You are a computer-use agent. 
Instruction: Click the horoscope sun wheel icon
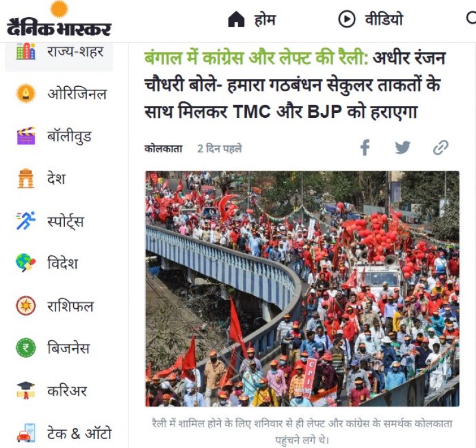click(26, 305)
